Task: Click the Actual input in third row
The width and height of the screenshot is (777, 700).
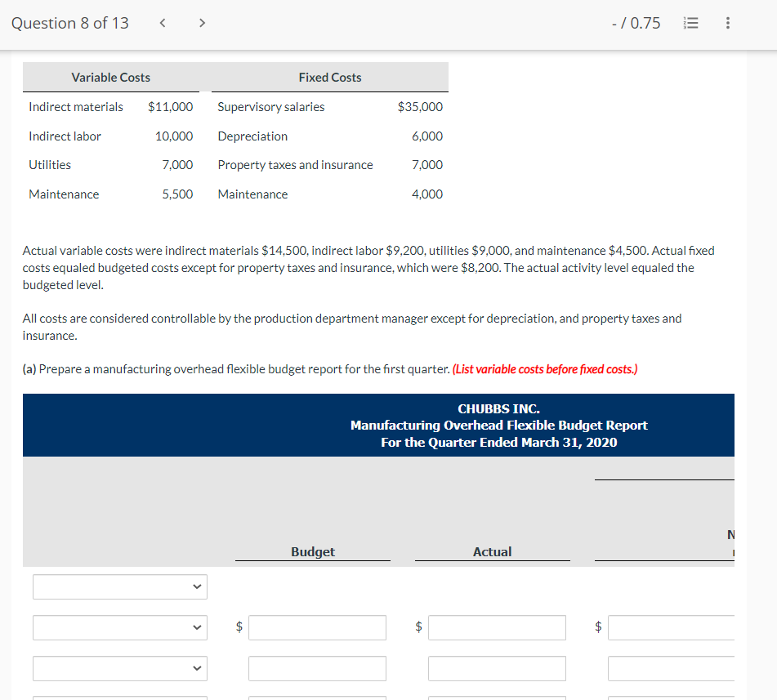Action: point(497,669)
